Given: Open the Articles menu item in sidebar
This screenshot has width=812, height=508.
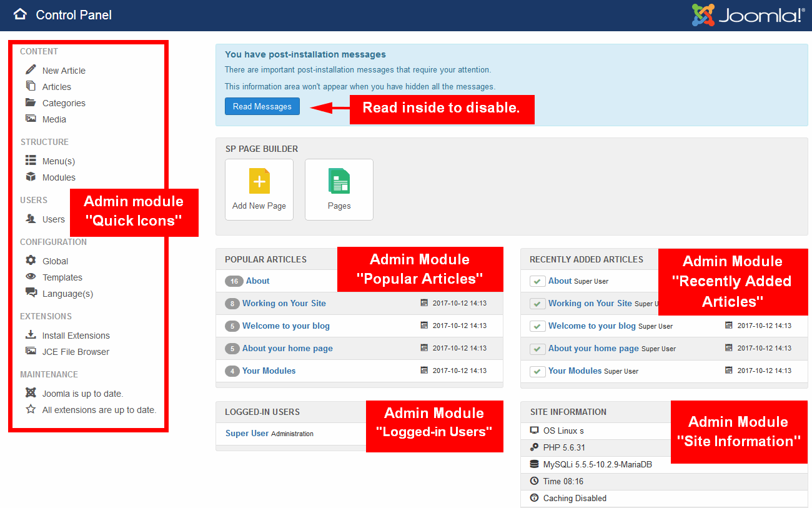Looking at the screenshot, I should tap(57, 87).
